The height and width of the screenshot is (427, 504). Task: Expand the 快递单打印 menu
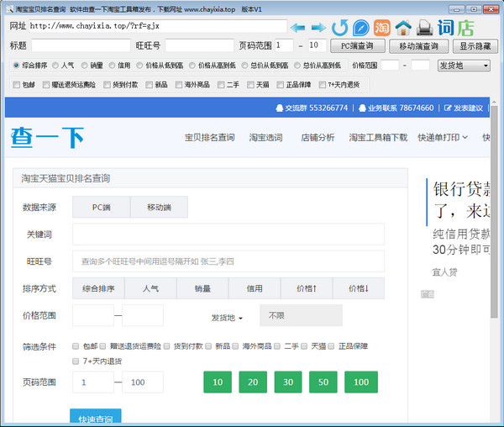coord(443,138)
